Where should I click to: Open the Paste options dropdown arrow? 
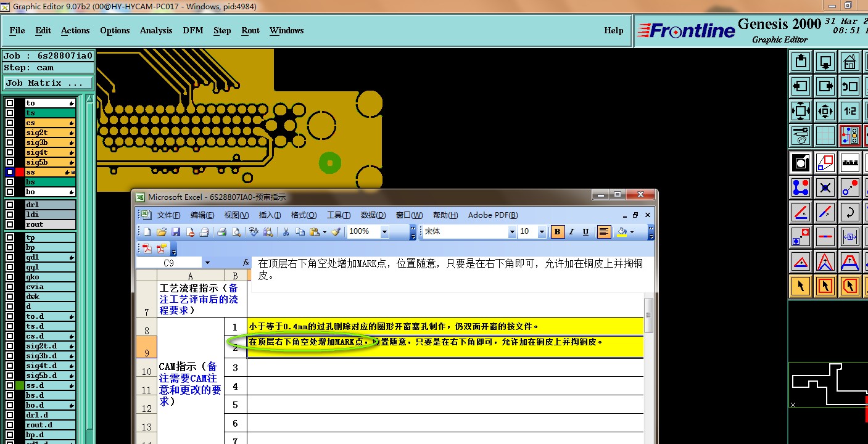(x=324, y=232)
